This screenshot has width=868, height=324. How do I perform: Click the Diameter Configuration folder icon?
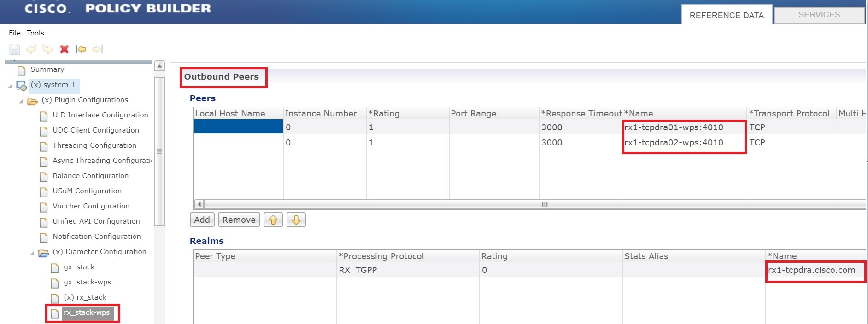[43, 253]
